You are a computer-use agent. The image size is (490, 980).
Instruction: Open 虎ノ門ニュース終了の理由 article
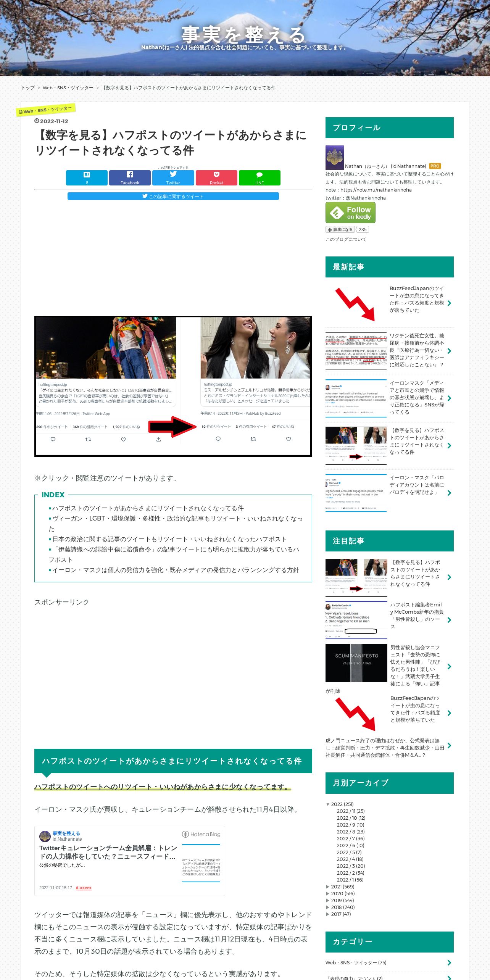point(385,748)
